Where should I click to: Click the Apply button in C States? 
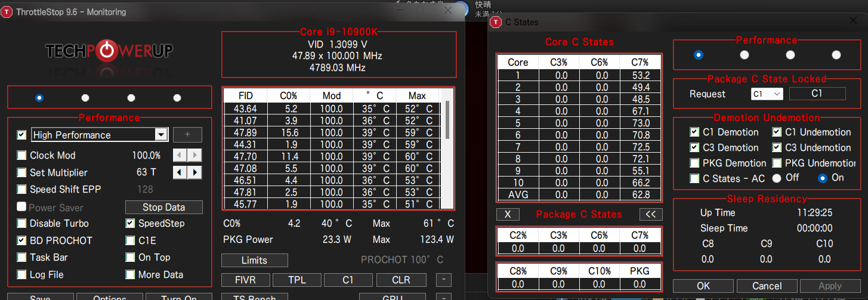pos(830,286)
